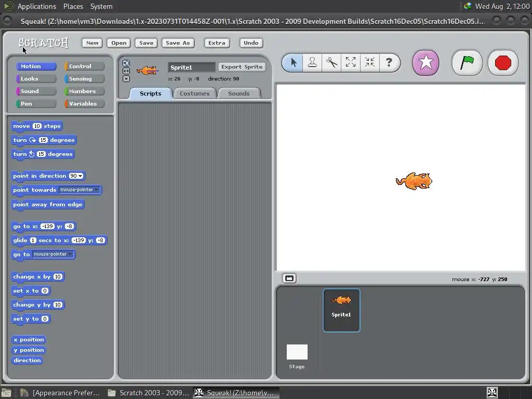532x399 pixels.
Task: Click the Extra button
Action: click(x=217, y=43)
